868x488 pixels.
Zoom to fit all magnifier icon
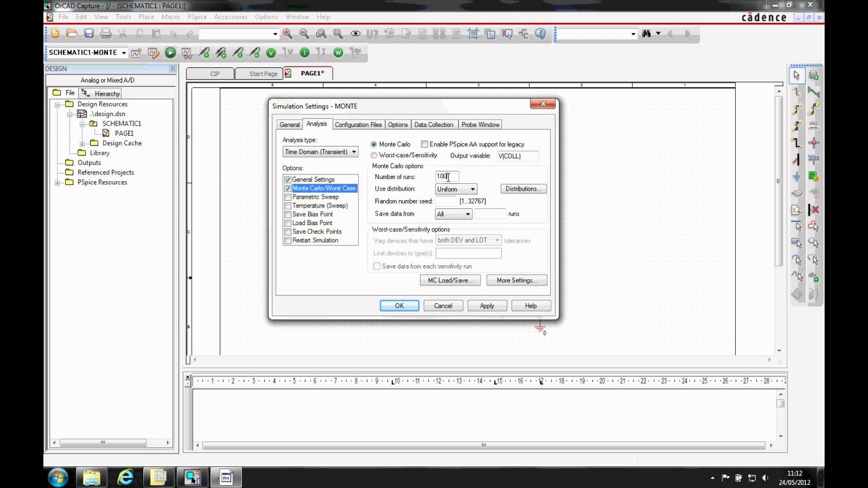click(338, 34)
